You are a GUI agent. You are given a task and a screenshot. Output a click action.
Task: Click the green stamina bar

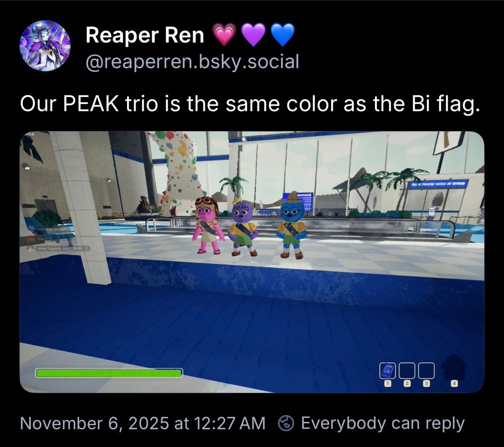(109, 373)
